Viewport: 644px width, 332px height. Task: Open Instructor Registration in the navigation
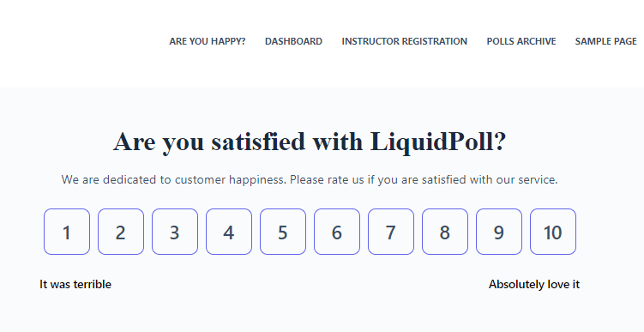(x=405, y=41)
